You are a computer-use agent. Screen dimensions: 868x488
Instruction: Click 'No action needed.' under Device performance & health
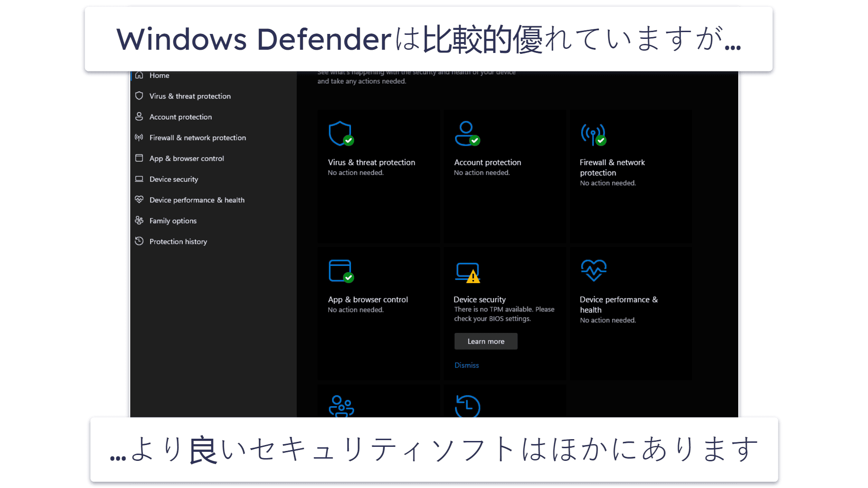tap(608, 320)
